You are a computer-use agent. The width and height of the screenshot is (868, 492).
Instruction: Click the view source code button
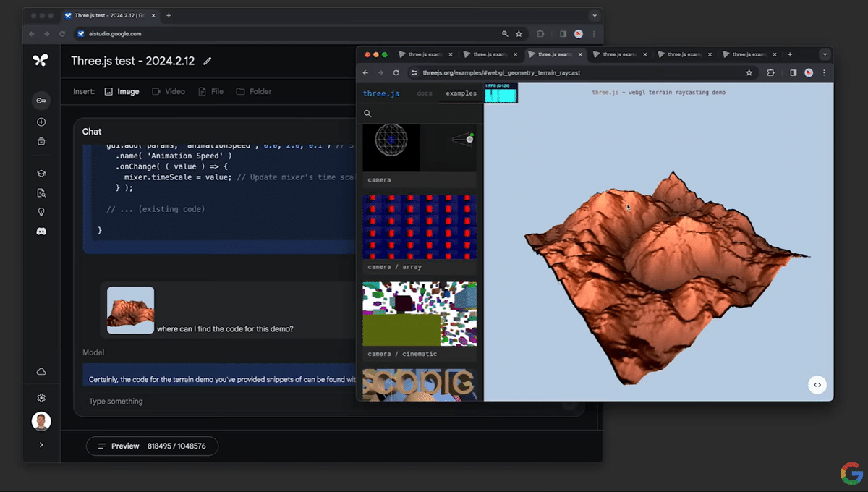tap(817, 385)
